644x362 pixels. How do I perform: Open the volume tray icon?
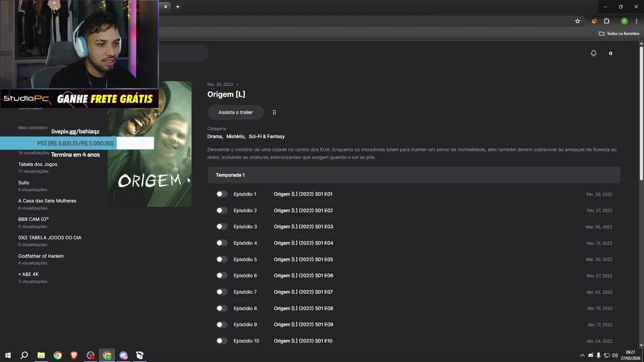[615, 355]
